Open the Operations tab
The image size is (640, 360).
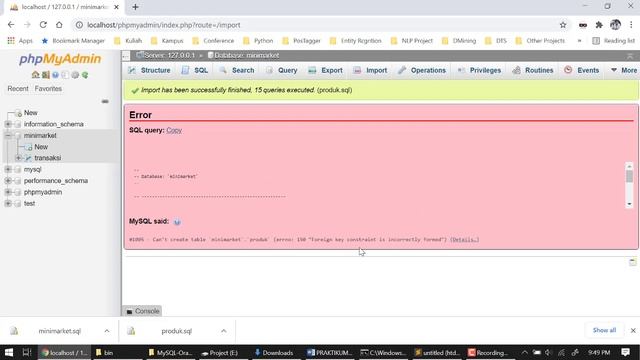423,70
